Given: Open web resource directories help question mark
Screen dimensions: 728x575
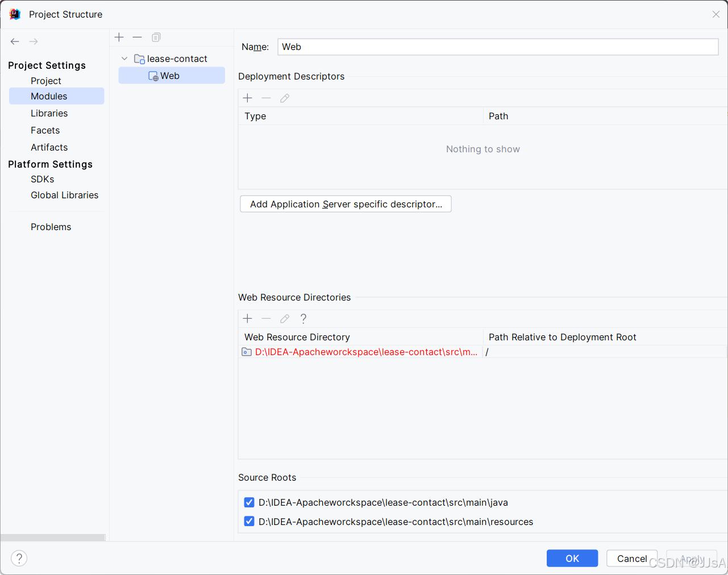Looking at the screenshot, I should tap(303, 319).
